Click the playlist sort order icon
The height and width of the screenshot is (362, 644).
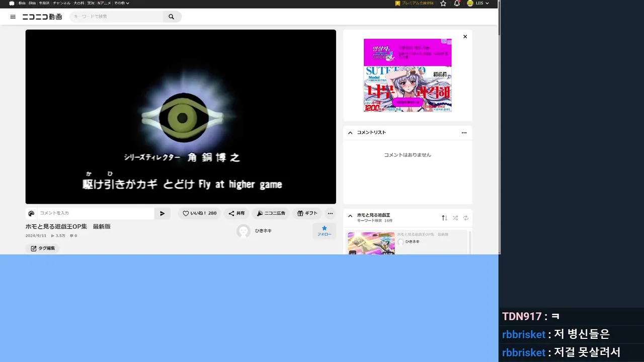pyautogui.click(x=444, y=218)
